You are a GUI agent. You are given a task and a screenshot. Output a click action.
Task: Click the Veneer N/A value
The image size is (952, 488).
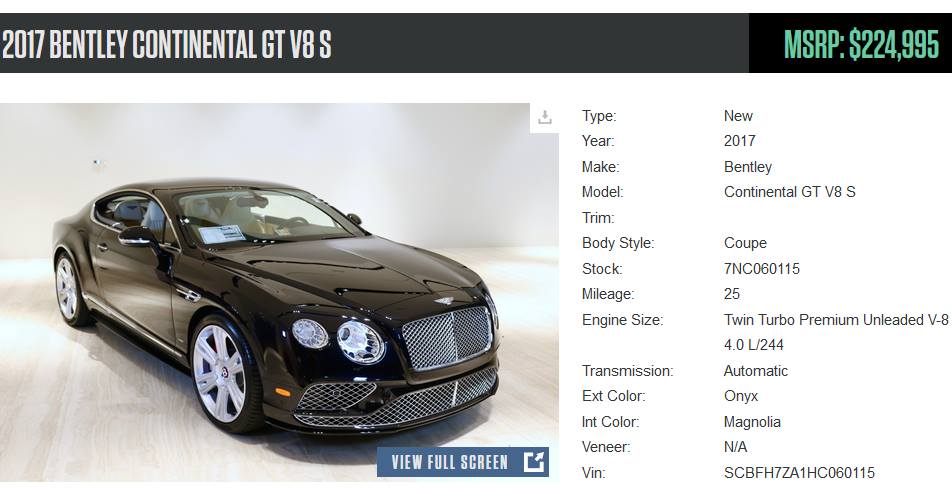click(x=735, y=447)
